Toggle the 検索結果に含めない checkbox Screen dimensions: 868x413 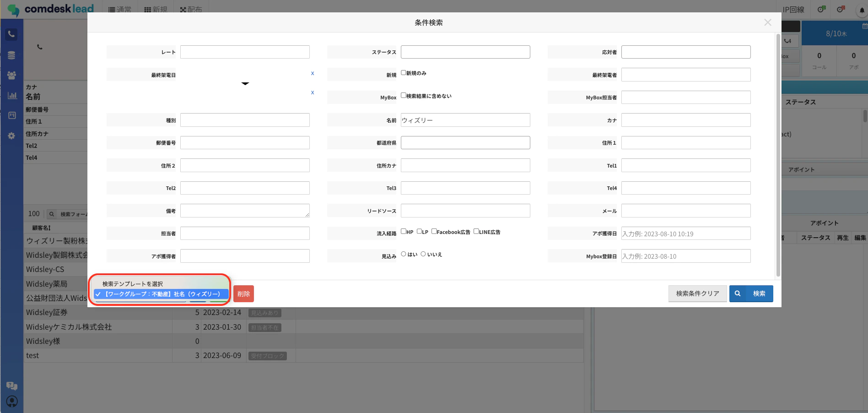pos(404,96)
